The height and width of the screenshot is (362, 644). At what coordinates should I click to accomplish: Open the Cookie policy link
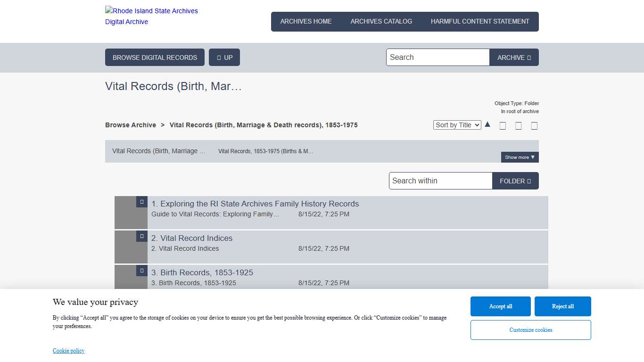click(x=68, y=350)
